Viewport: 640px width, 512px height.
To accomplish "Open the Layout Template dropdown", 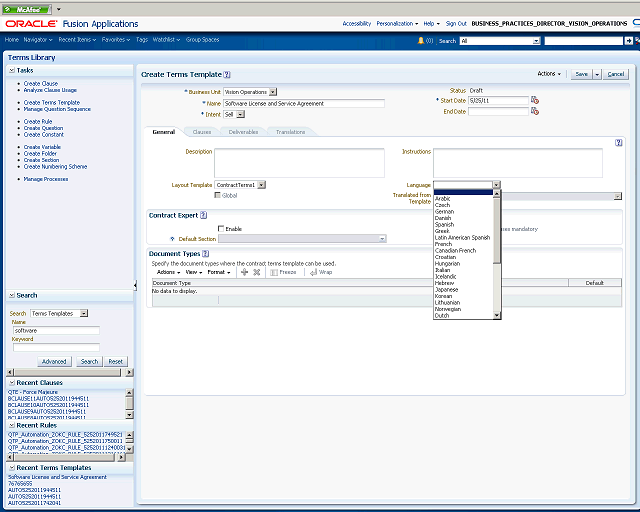I will pyautogui.click(x=262, y=185).
